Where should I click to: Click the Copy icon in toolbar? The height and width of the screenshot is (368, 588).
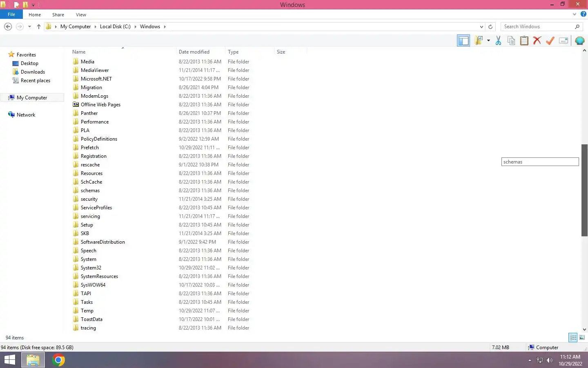pos(511,40)
